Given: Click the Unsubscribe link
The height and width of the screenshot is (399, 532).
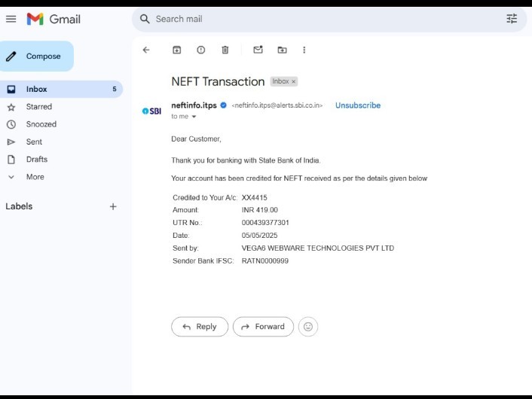Looking at the screenshot, I should (x=358, y=105).
